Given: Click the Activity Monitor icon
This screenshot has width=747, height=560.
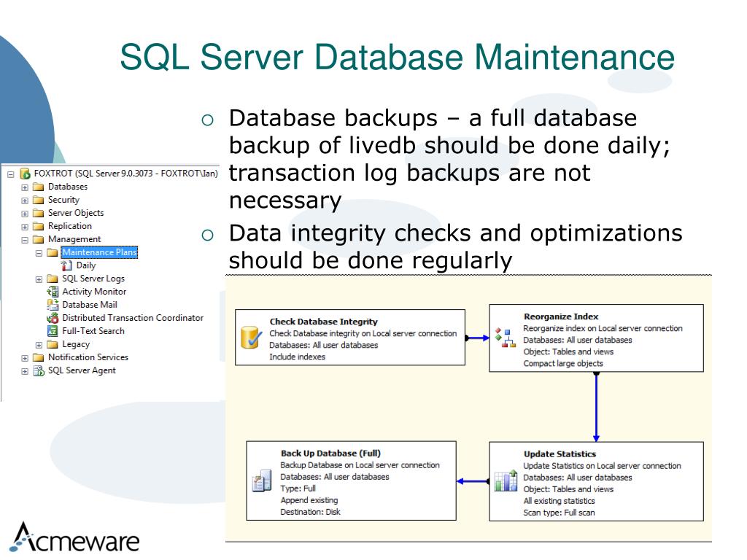Looking at the screenshot, I should [53, 292].
